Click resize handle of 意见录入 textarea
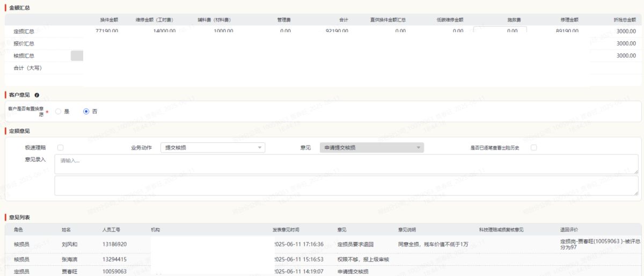644x276 pixels. coord(636,172)
